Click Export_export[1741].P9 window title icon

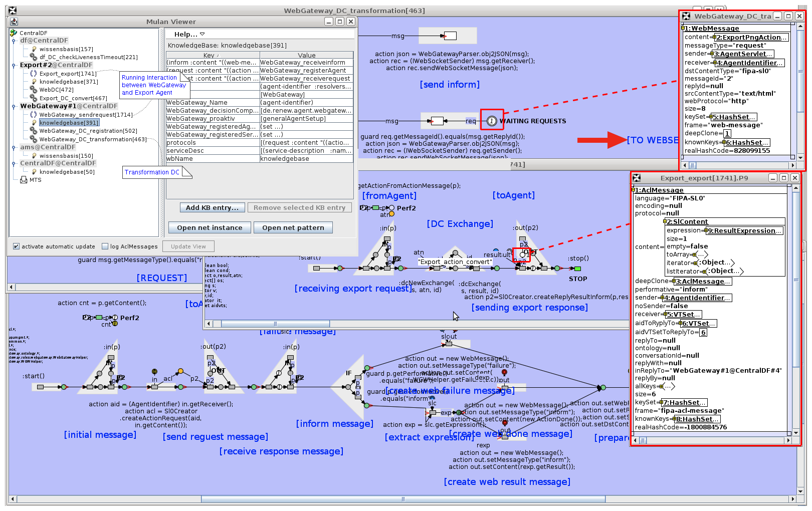[637, 178]
